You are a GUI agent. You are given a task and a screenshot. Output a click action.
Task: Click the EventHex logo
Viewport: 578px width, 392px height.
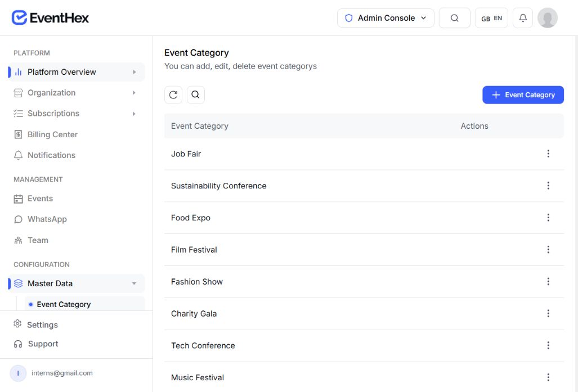tap(50, 17)
